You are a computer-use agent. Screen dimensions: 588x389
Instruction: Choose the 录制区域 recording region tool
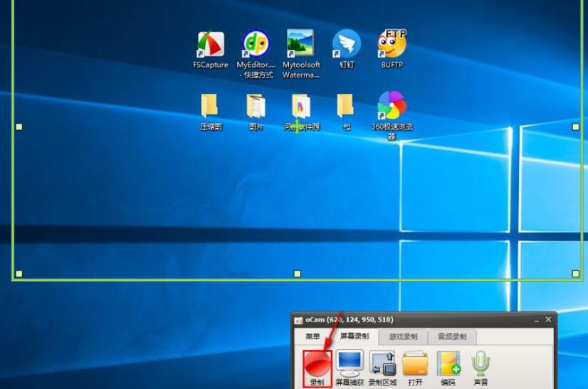tap(382, 369)
